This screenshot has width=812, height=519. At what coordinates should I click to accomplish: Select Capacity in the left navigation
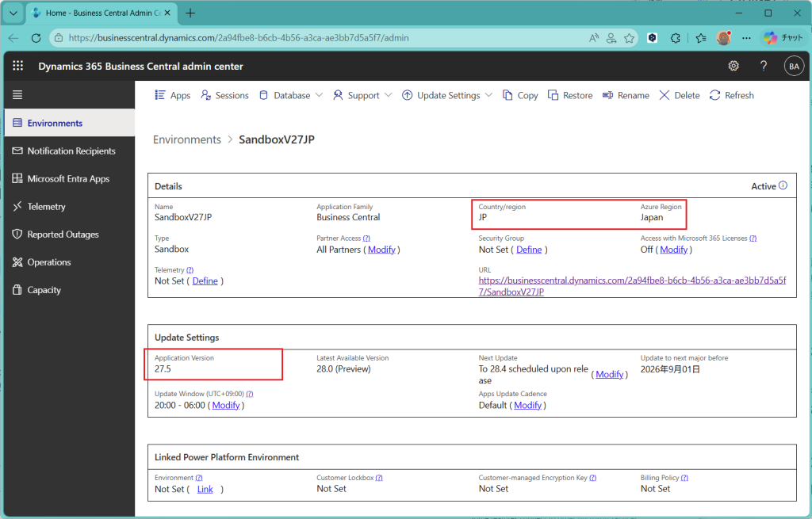[x=44, y=290]
